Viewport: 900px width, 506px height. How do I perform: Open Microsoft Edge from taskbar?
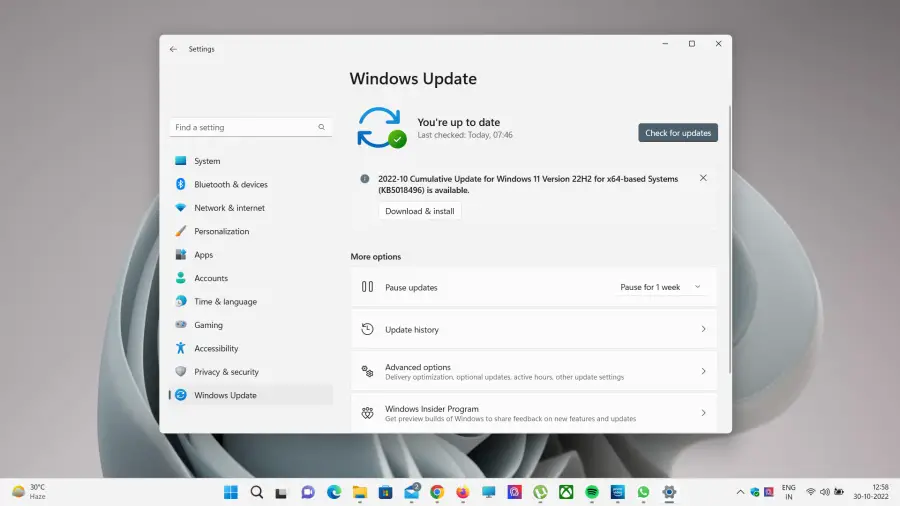333,492
